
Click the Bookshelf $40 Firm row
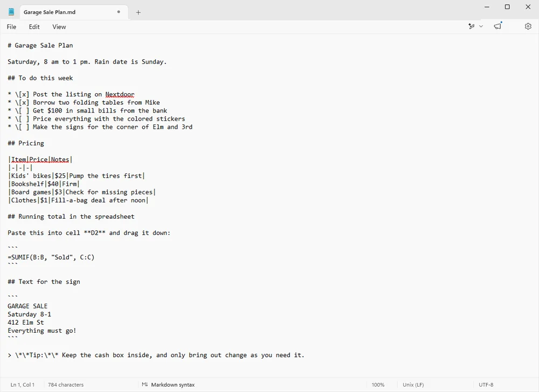44,184
